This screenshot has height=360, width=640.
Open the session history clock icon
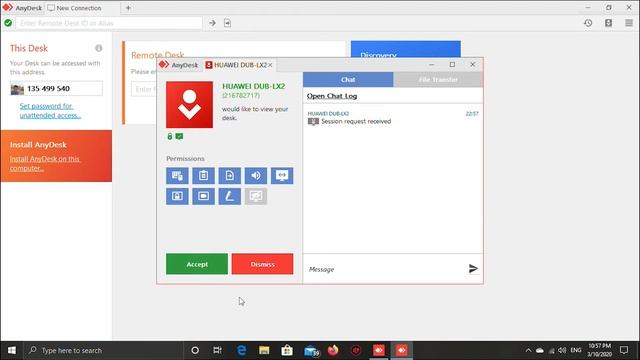[588, 23]
